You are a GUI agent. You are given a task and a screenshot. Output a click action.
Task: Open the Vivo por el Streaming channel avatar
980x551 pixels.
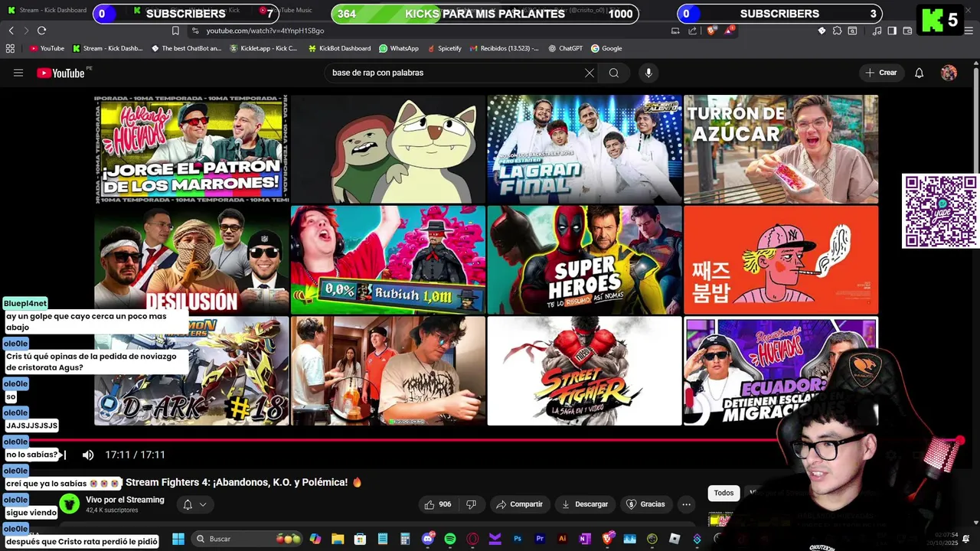70,504
